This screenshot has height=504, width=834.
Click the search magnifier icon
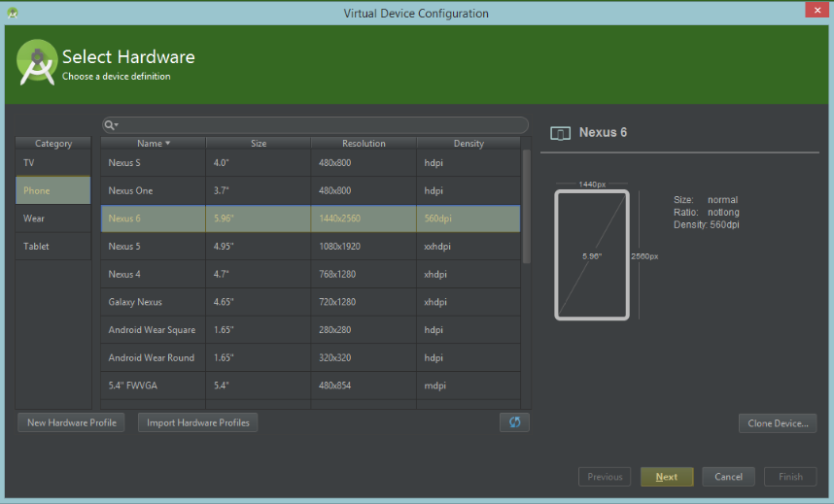point(109,125)
